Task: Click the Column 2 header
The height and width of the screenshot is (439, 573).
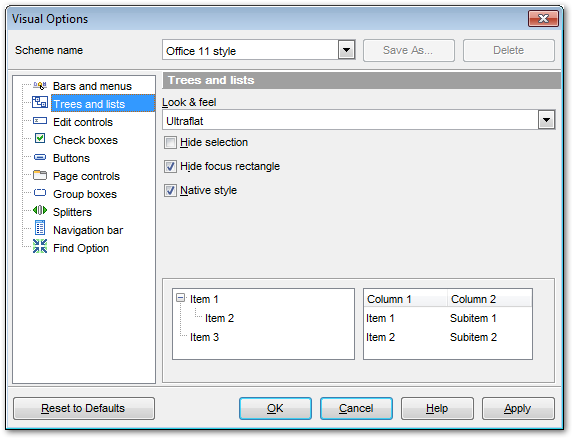Action: point(489,299)
